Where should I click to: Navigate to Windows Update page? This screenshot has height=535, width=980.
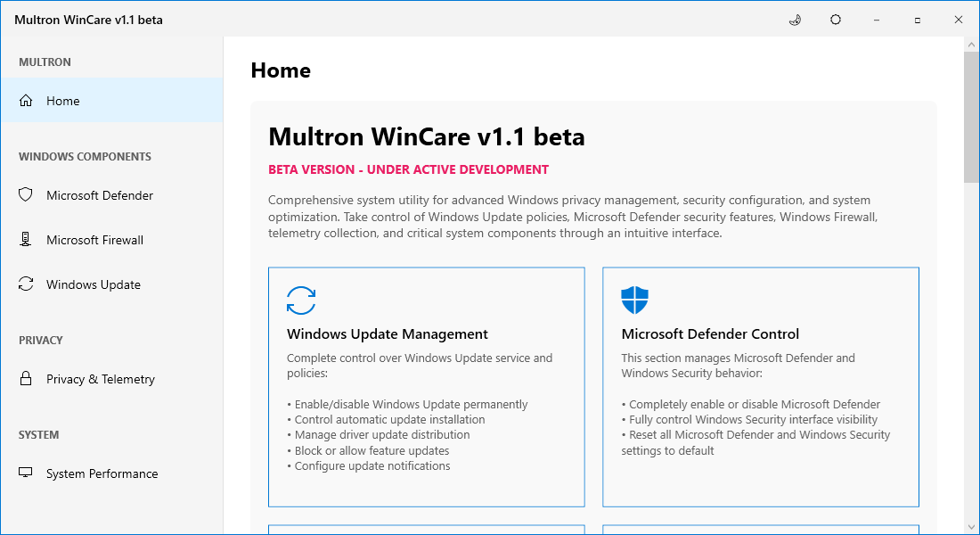click(x=112, y=284)
